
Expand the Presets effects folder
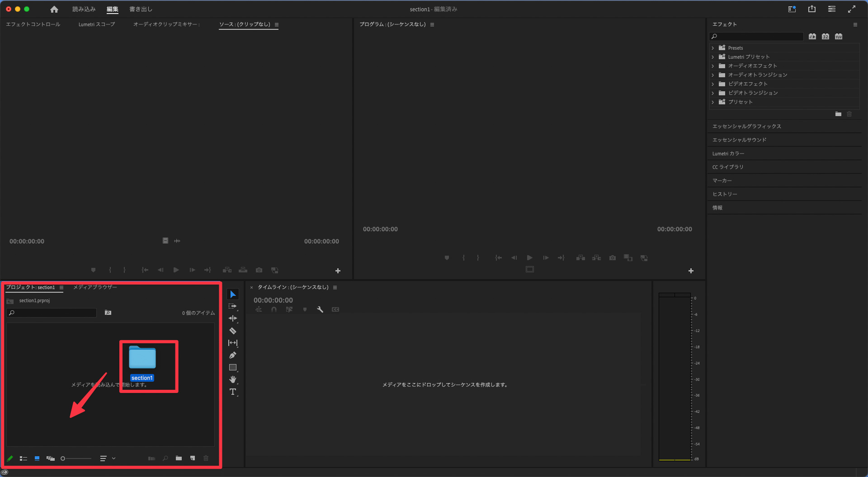[713, 48]
